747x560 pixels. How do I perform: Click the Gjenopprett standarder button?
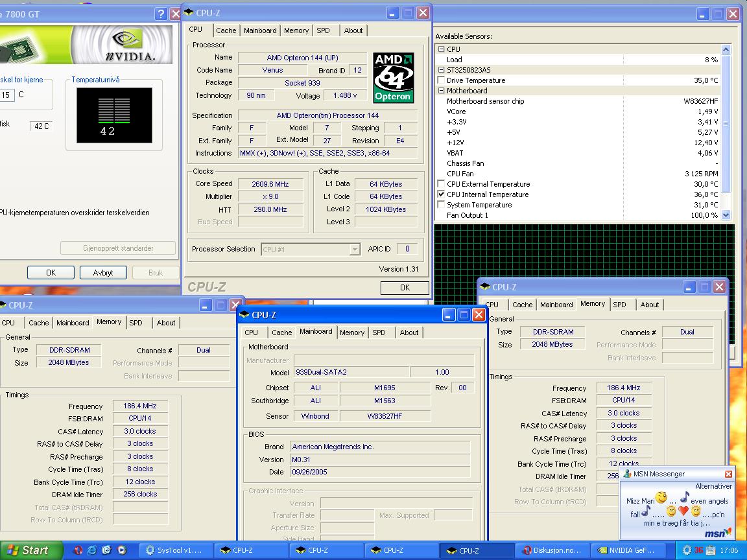[118, 248]
